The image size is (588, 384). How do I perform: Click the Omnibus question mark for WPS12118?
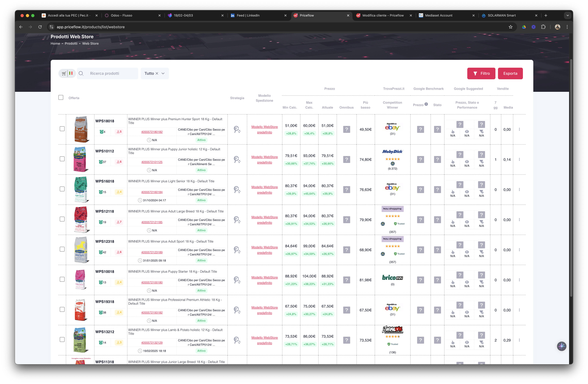point(346,220)
